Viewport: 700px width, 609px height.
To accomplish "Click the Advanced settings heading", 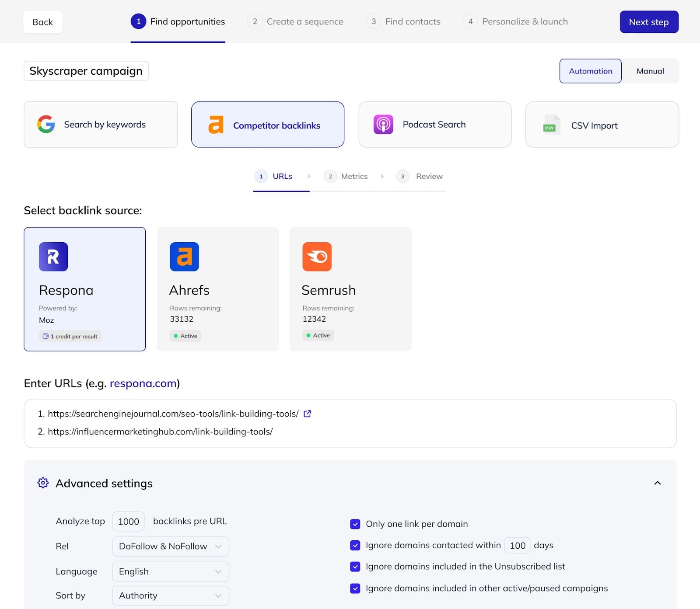I will click(104, 484).
